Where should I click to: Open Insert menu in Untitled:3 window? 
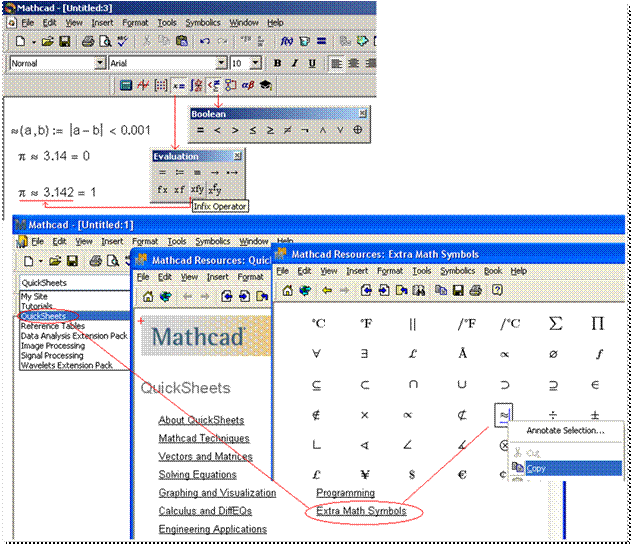102,23
